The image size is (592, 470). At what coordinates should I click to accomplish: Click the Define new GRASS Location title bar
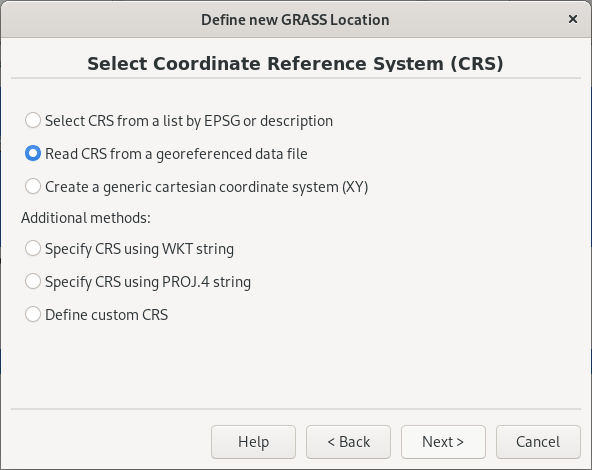(295, 20)
